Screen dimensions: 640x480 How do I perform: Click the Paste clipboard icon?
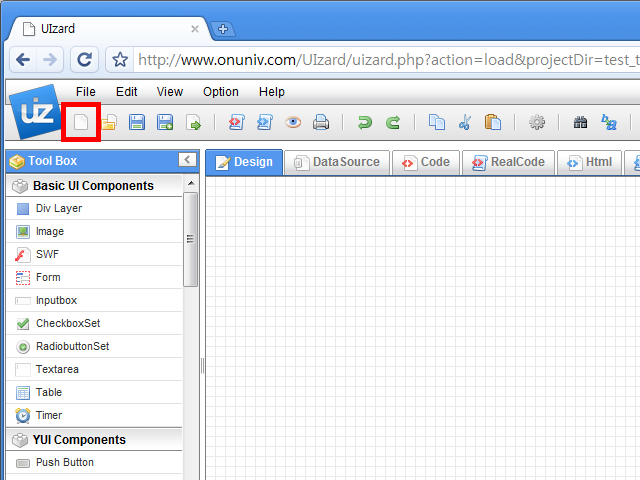click(x=492, y=123)
